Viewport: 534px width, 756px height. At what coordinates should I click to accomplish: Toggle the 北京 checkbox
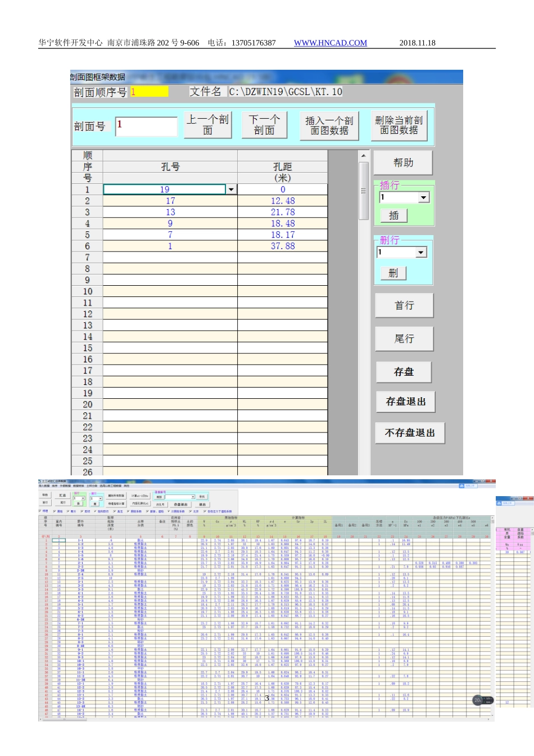point(191,511)
